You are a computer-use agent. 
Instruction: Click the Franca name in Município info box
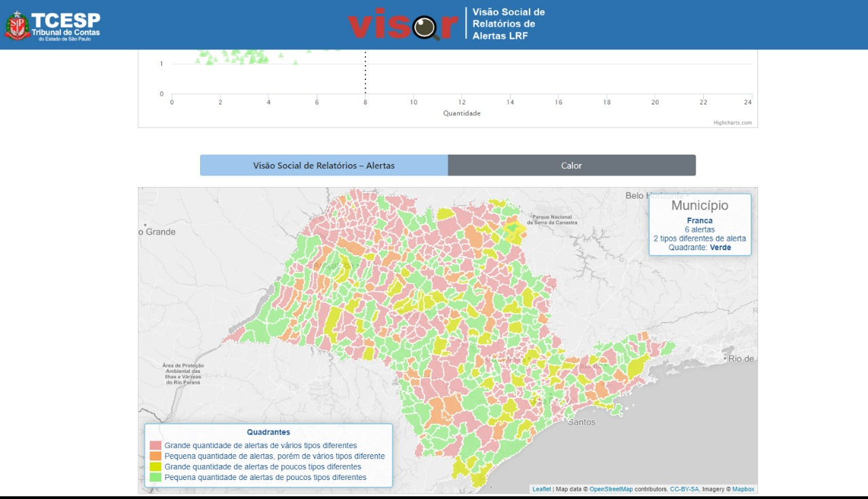click(699, 220)
